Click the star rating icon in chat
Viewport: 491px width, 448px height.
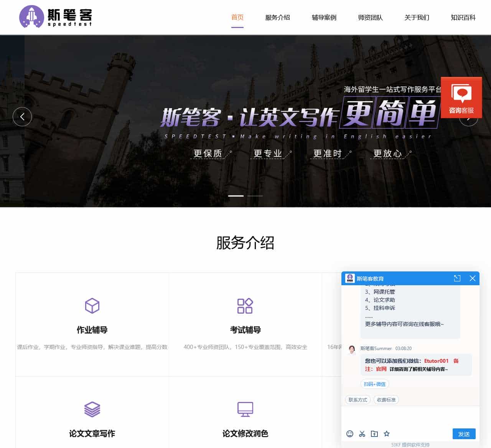click(x=387, y=434)
